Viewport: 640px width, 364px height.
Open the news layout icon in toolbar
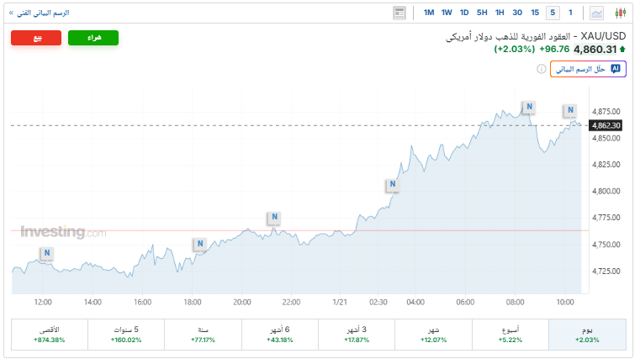(x=399, y=13)
